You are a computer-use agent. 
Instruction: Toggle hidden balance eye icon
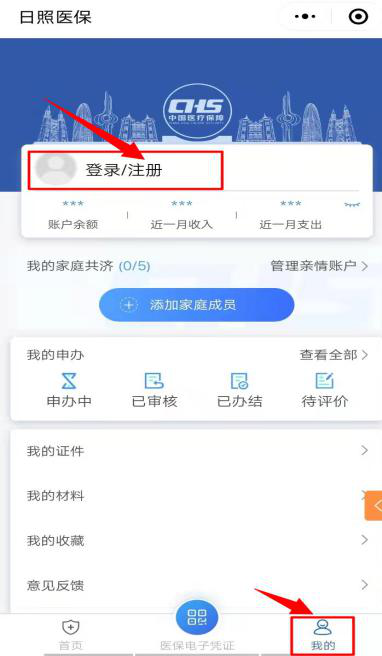[352, 205]
